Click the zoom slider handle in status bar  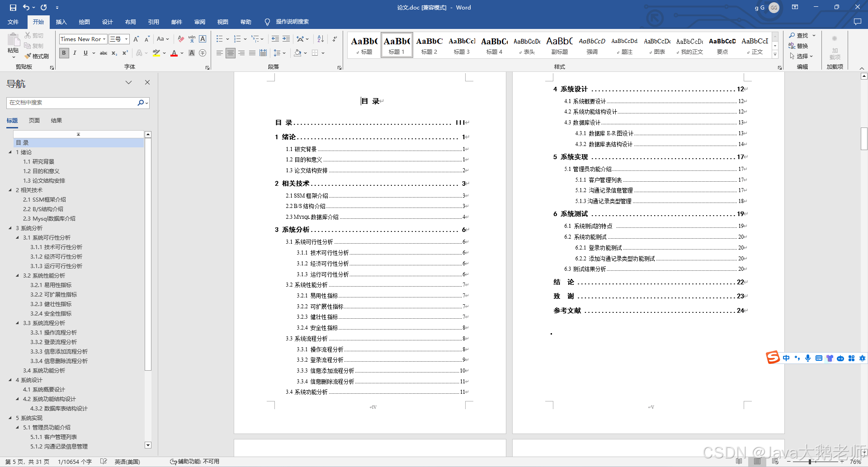(x=810, y=462)
